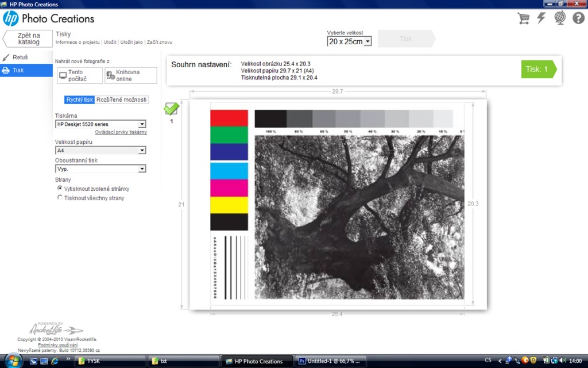Viewport: 588px width, 368px height.
Task: Click Tisknutelná plocha 29.1 x 20.4 text
Action: [x=279, y=78]
